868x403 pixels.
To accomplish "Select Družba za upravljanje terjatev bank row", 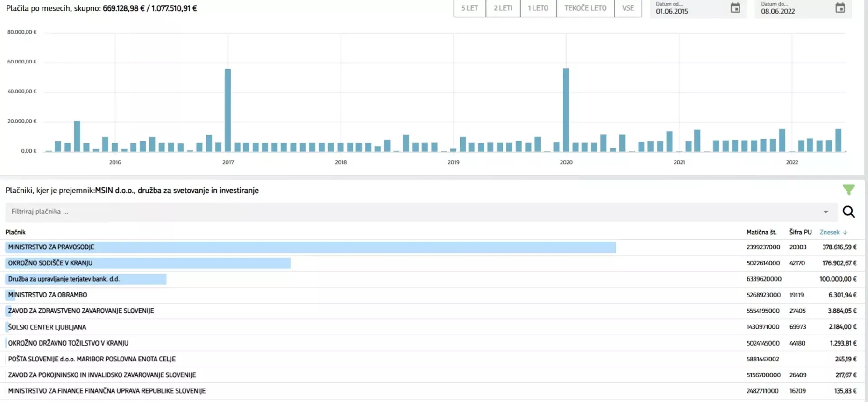I will [64, 279].
